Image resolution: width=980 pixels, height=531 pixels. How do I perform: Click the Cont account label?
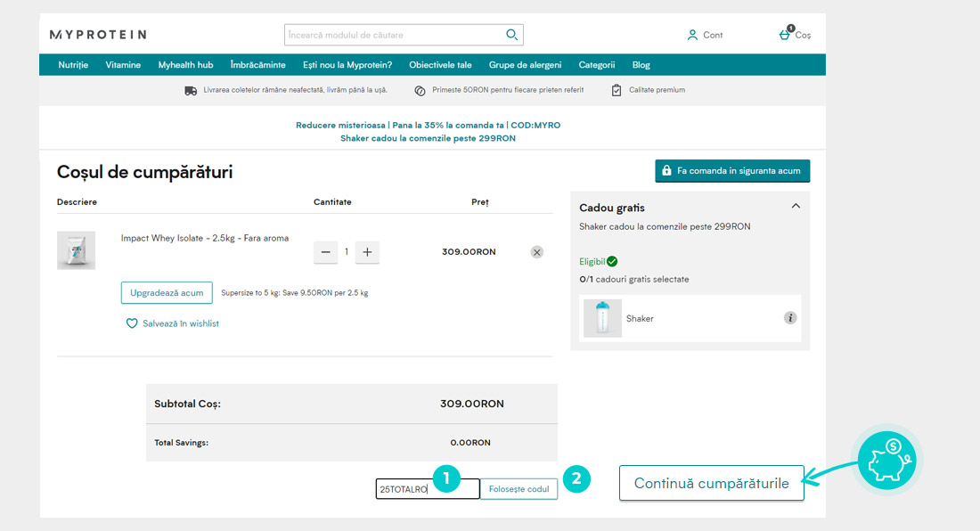[713, 35]
